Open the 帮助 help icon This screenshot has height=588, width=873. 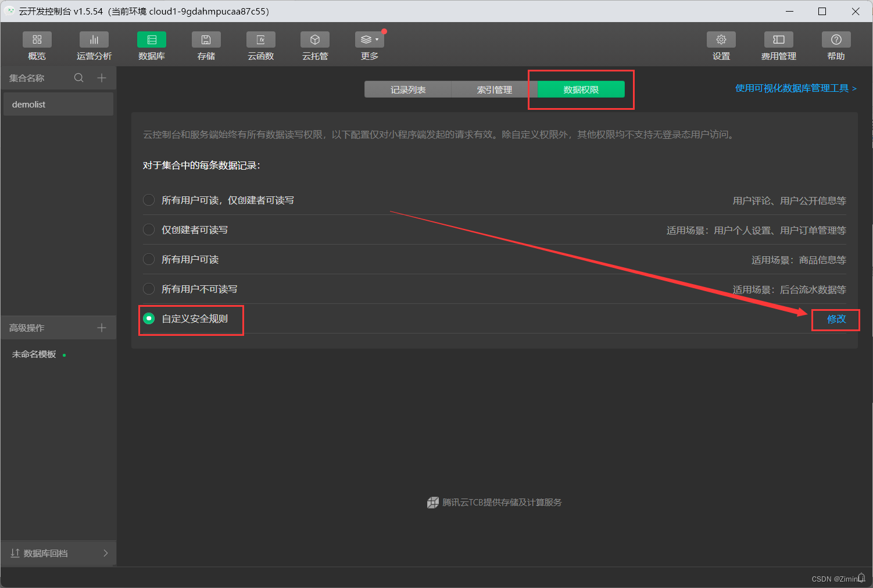click(x=836, y=40)
